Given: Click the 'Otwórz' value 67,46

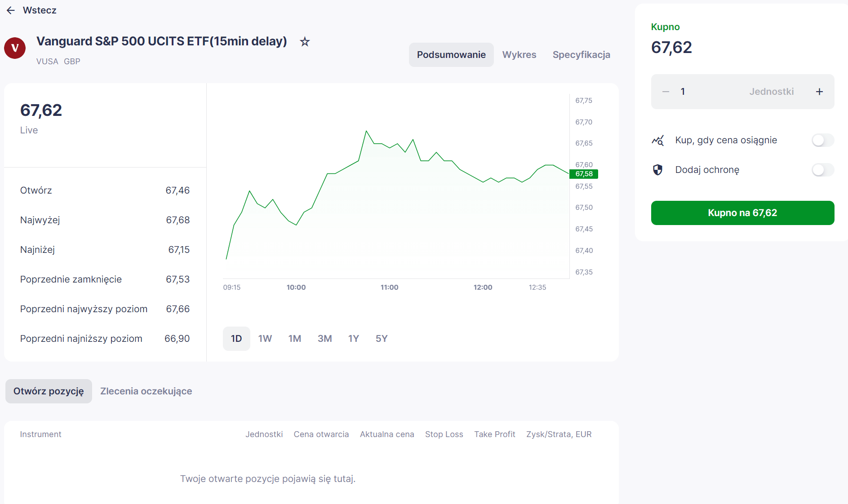Looking at the screenshot, I should point(178,190).
